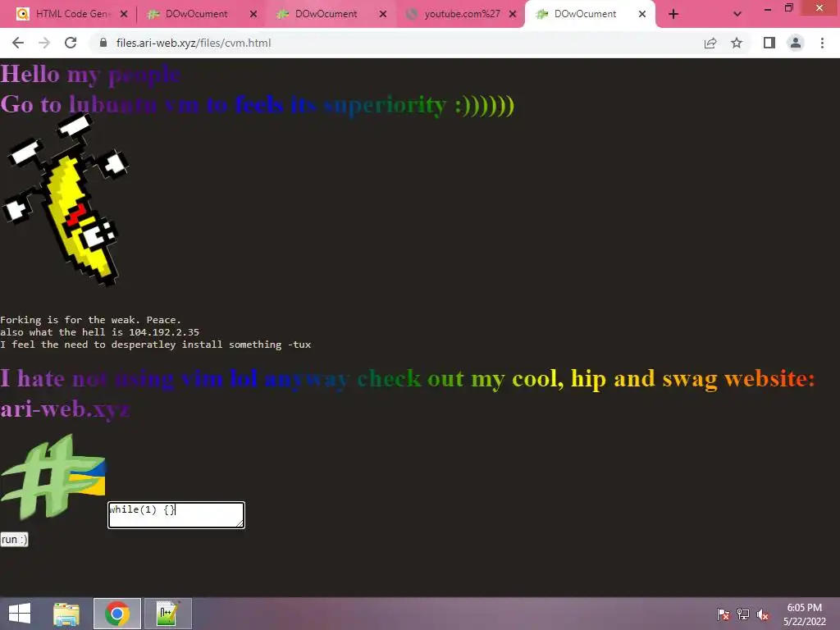
Task: Click the network tray icon
Action: point(743,614)
